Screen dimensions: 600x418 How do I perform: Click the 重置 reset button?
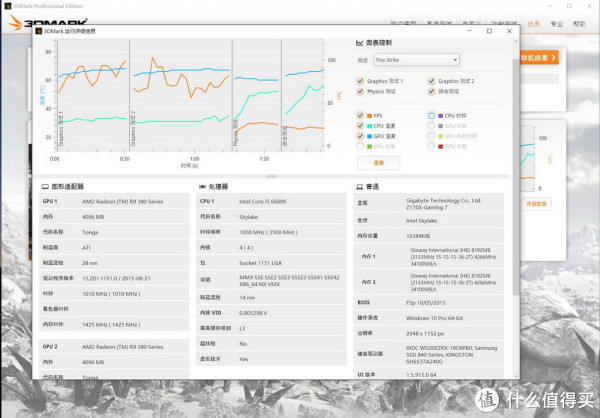[378, 163]
